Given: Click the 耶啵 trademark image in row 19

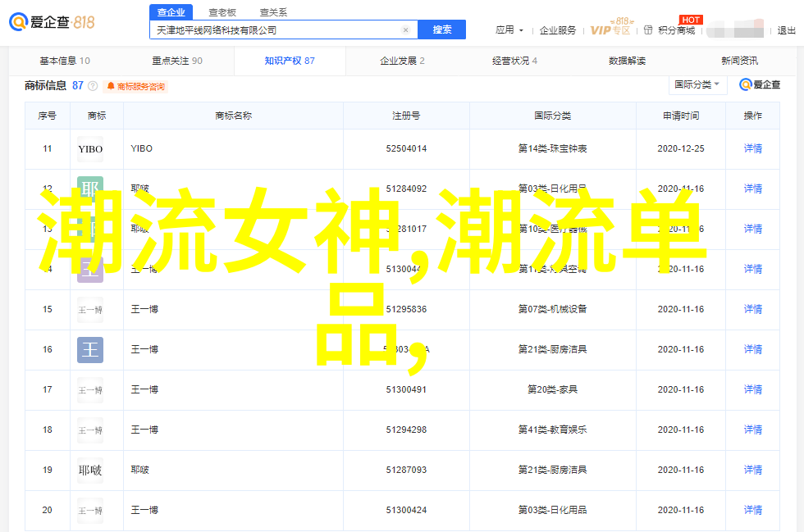Looking at the screenshot, I should click(x=90, y=471).
